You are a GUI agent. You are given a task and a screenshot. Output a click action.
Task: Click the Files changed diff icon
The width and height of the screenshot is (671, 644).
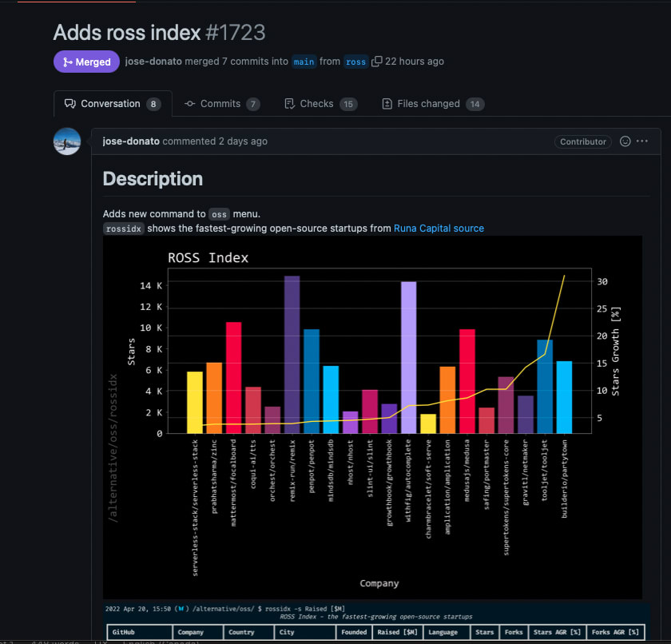387,104
